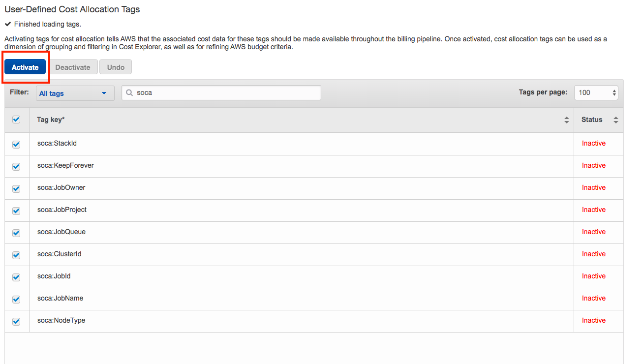Uncheck the soca:NodeType checkbox
The width and height of the screenshot is (643, 364).
tap(16, 321)
